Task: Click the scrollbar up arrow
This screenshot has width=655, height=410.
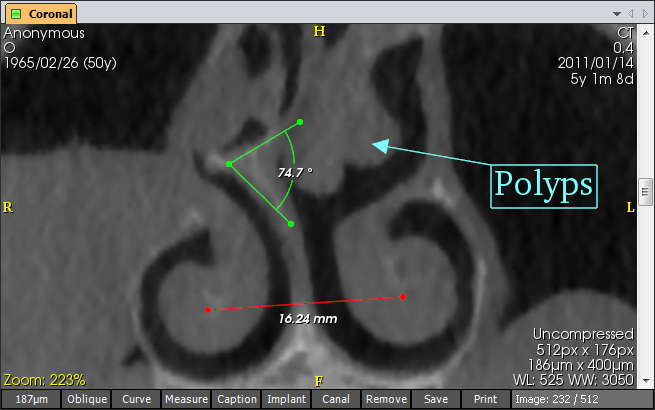Action: coord(646,31)
